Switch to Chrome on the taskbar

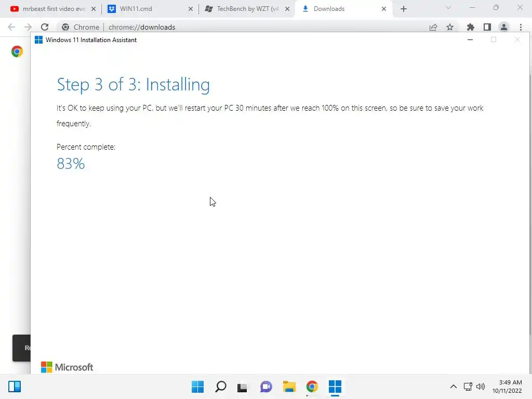coord(312,387)
